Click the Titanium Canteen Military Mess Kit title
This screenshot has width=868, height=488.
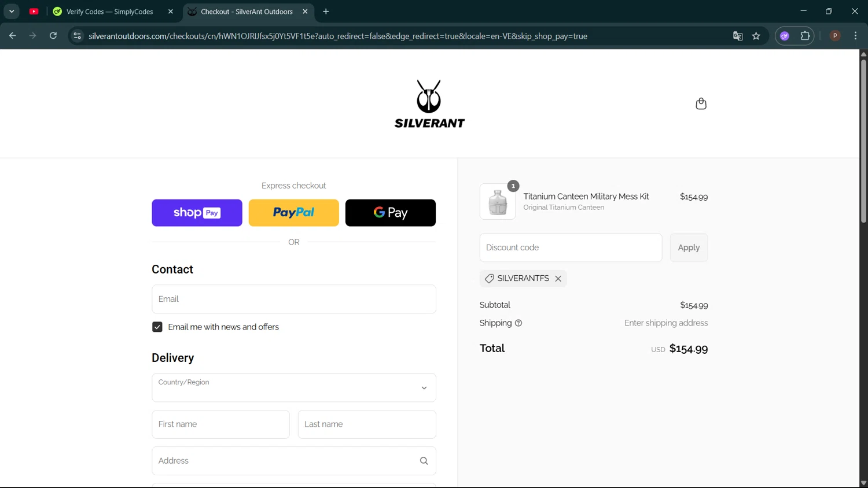click(586, 197)
